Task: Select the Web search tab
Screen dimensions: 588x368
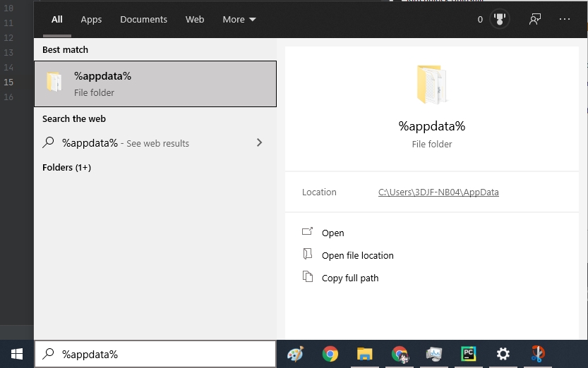Action: tap(195, 20)
